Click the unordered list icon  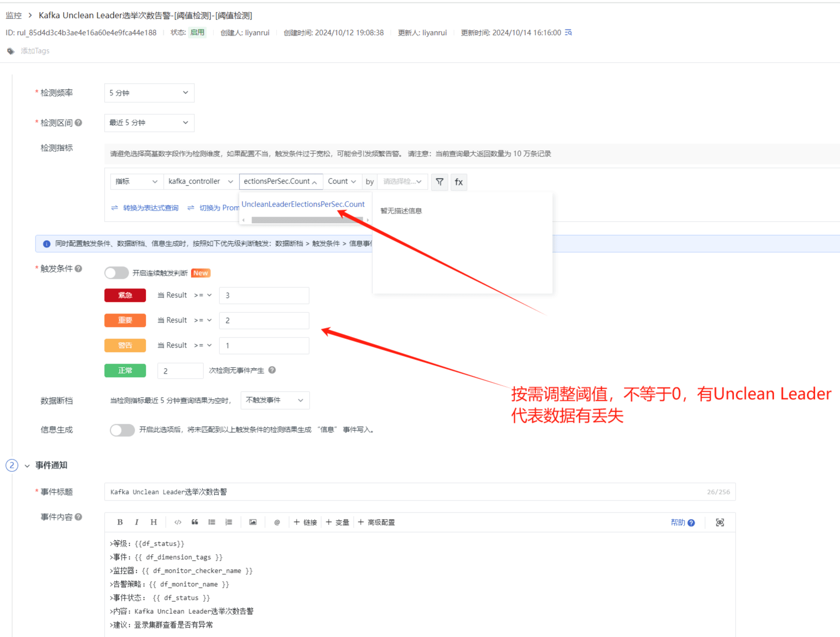[x=212, y=522]
